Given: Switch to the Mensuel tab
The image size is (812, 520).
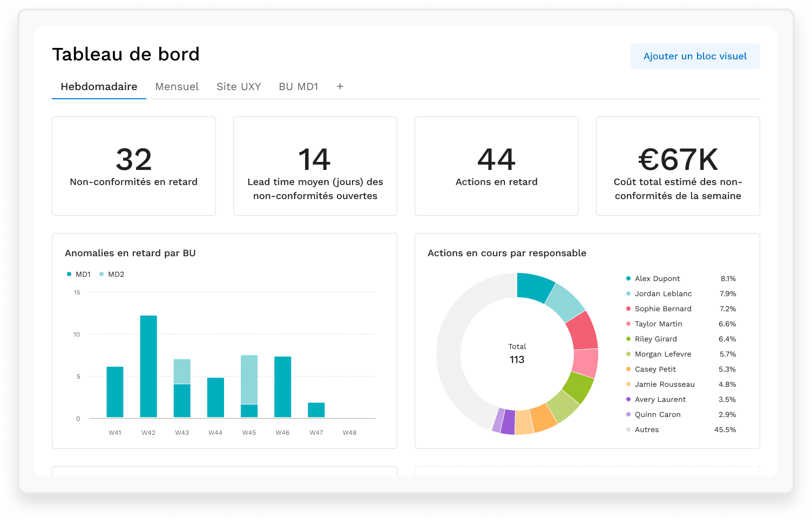Looking at the screenshot, I should pyautogui.click(x=177, y=86).
